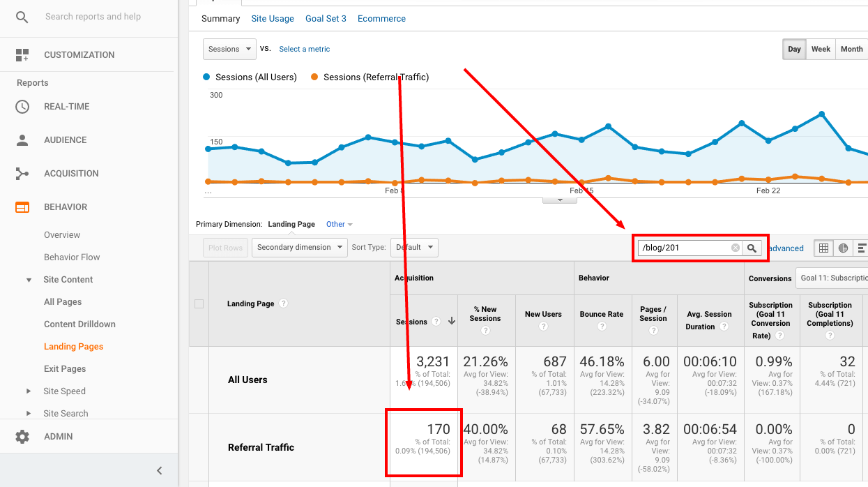Switch chart granularity to Week
868x487 pixels.
(x=821, y=49)
